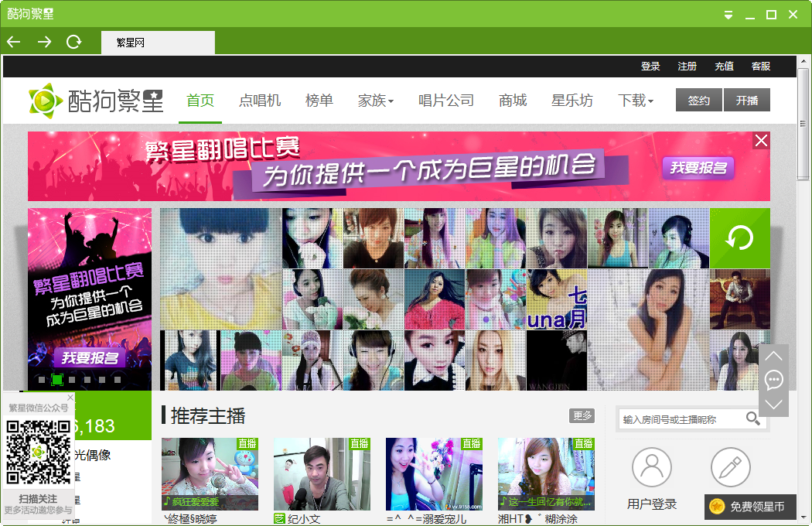
Task: Select the second carousel indicator dot
Action: pyautogui.click(x=56, y=380)
